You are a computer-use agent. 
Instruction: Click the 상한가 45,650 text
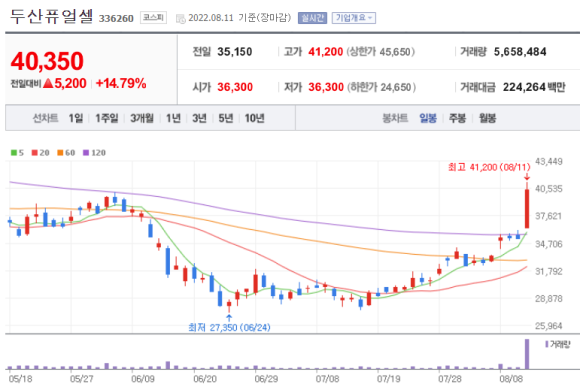(x=381, y=52)
